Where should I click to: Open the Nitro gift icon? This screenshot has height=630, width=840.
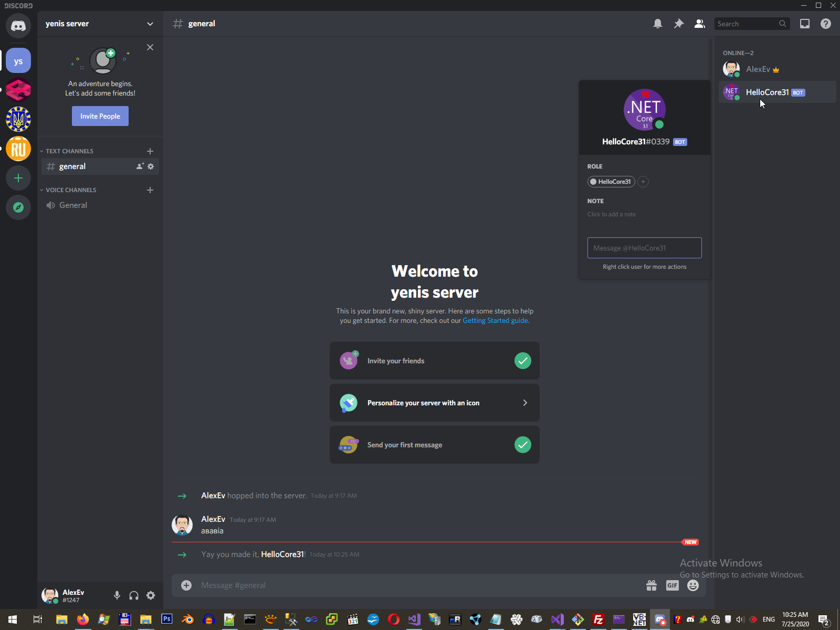tap(652, 585)
